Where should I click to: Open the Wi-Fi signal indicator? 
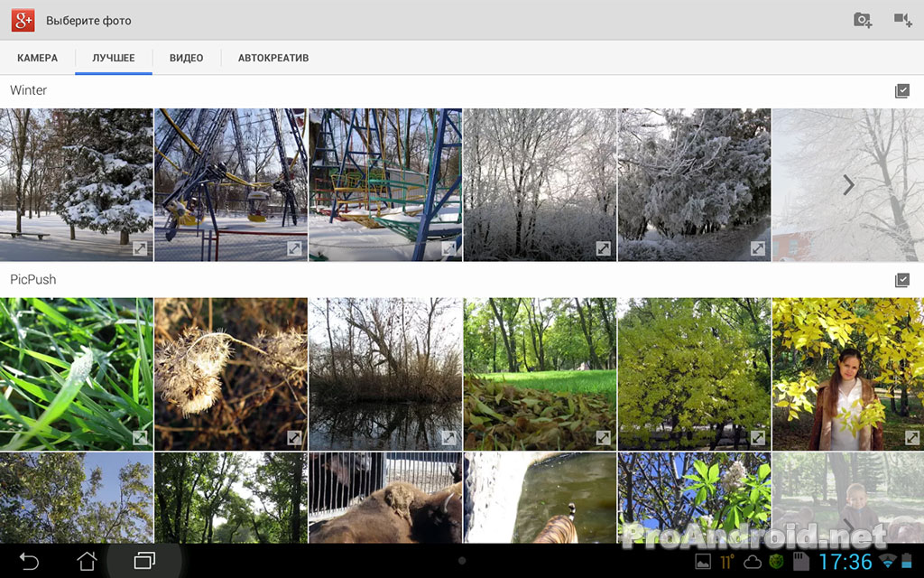(887, 562)
